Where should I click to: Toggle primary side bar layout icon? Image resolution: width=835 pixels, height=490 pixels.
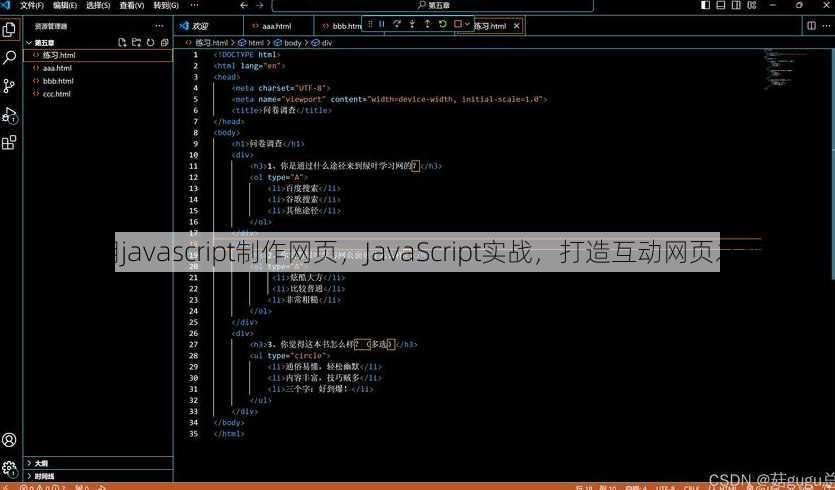(706, 5)
